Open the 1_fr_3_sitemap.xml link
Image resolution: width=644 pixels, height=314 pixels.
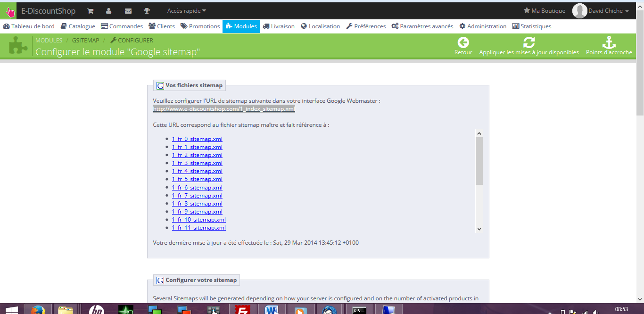(x=197, y=163)
